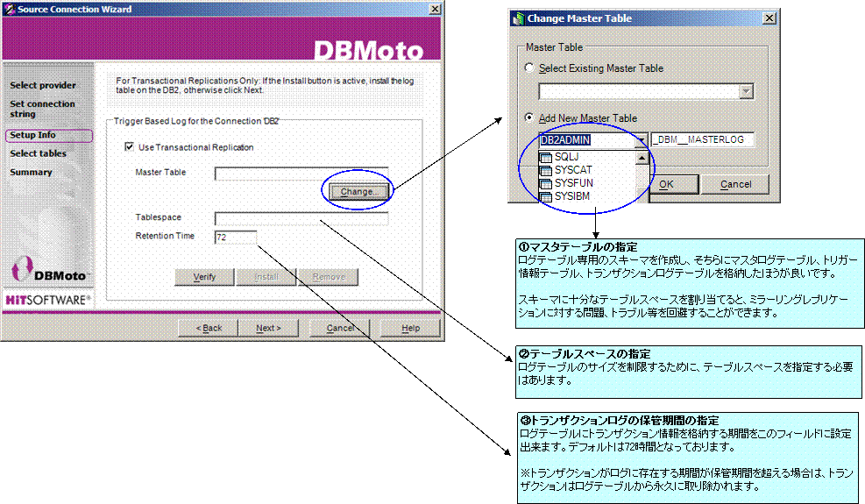Select the 'Setup Info' step
865x504 pixels.
(48, 135)
